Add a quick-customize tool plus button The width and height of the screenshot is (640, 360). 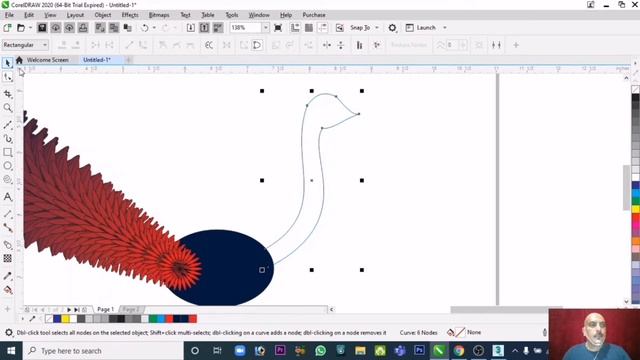pyautogui.click(x=7, y=309)
